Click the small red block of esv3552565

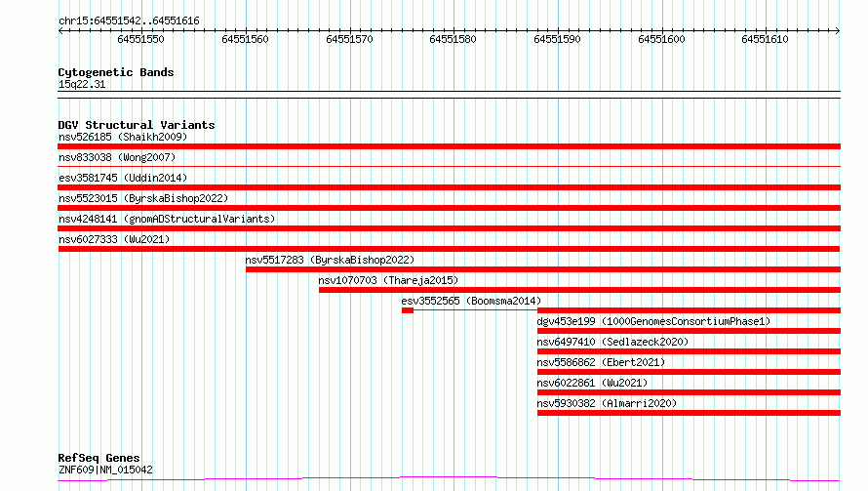point(408,310)
